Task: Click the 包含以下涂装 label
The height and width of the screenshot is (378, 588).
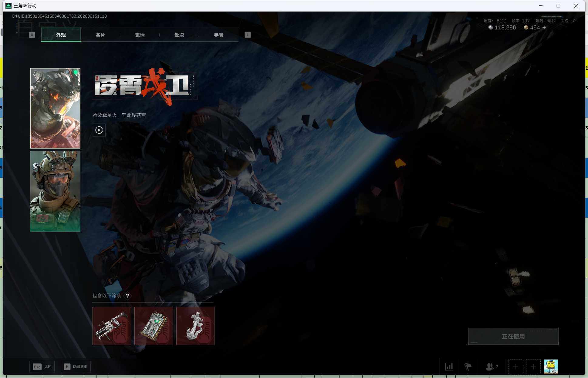Action: tap(107, 296)
